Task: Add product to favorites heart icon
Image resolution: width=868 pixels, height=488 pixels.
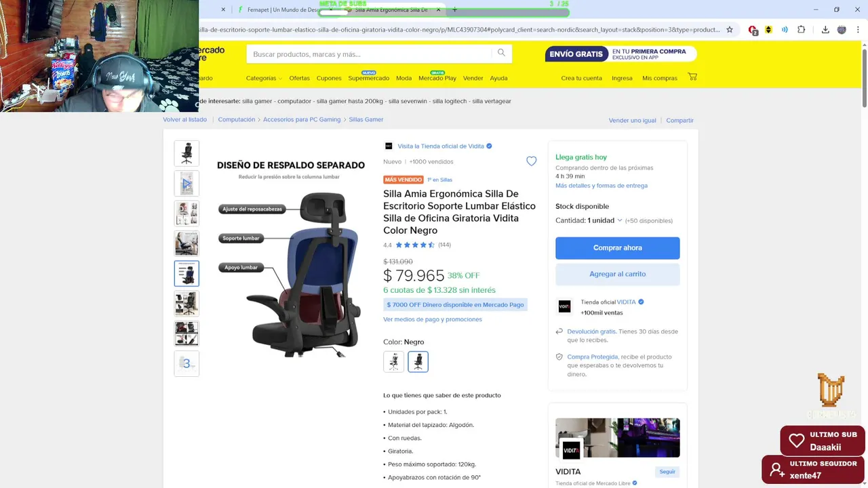Action: tap(532, 161)
